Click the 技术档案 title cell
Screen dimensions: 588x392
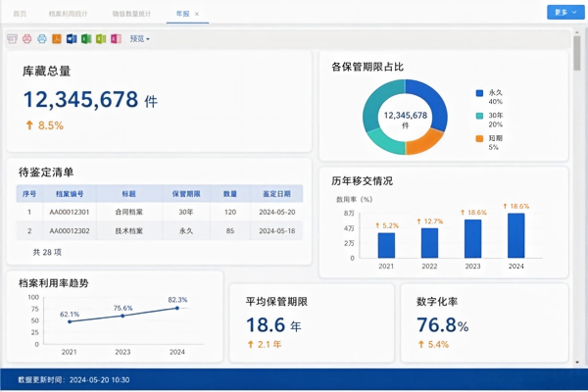coord(128,231)
